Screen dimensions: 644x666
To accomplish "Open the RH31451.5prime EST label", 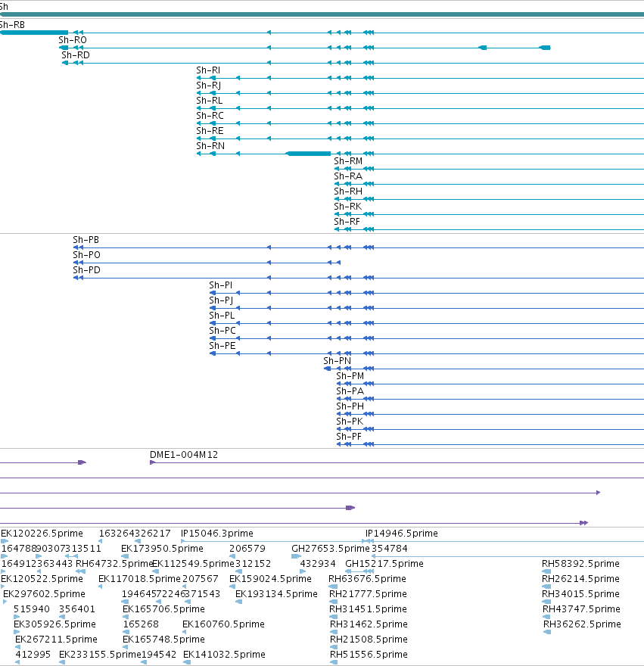I will coord(369,609).
